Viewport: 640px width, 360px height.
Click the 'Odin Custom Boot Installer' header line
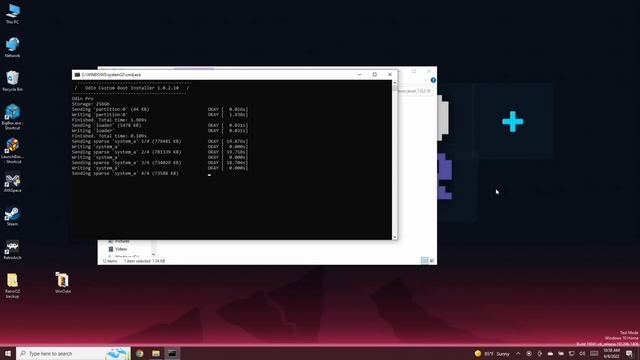pyautogui.click(x=132, y=88)
